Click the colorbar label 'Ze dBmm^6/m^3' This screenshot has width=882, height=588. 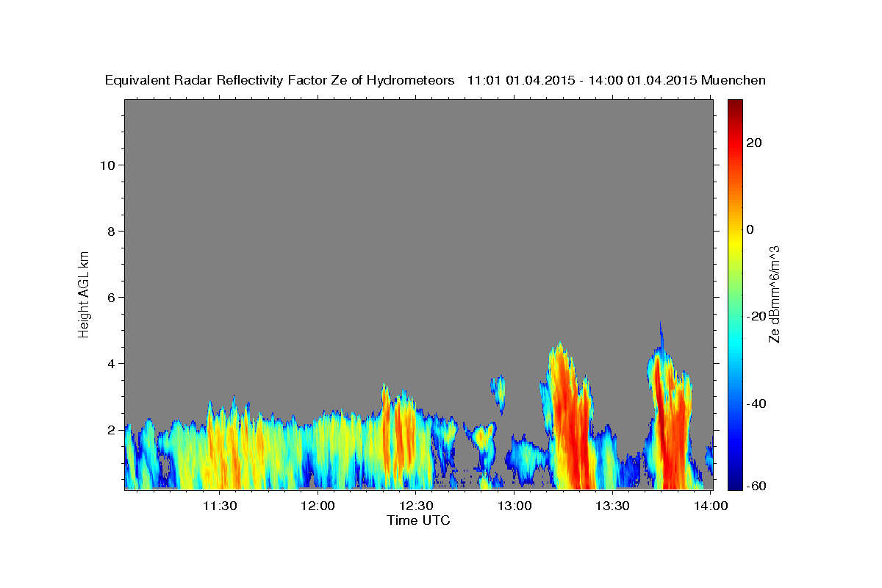[774, 294]
